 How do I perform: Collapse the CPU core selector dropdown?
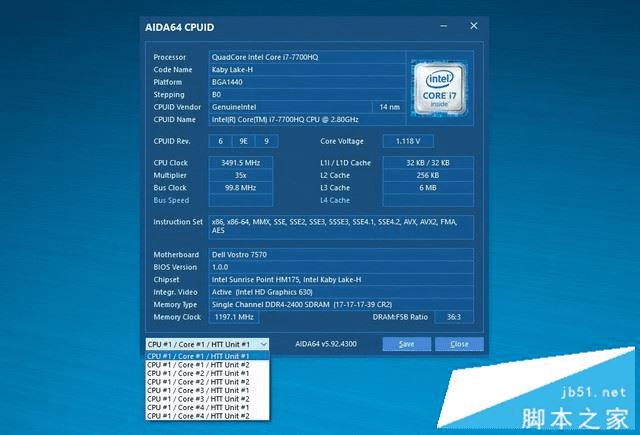(264, 344)
